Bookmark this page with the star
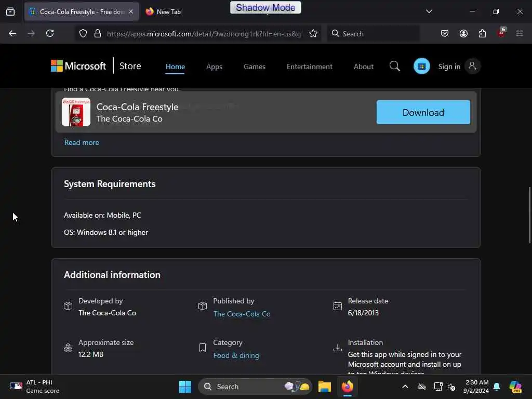The width and height of the screenshot is (532, 399). point(313,33)
